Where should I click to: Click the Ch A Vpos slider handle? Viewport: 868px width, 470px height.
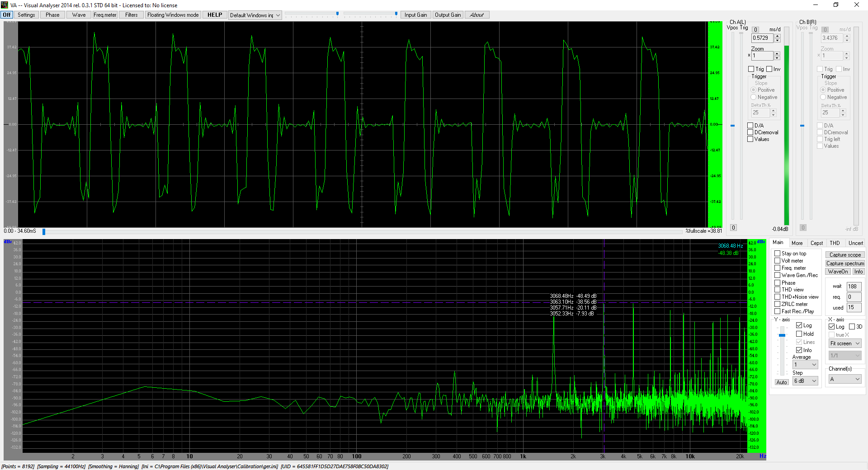coord(733,126)
